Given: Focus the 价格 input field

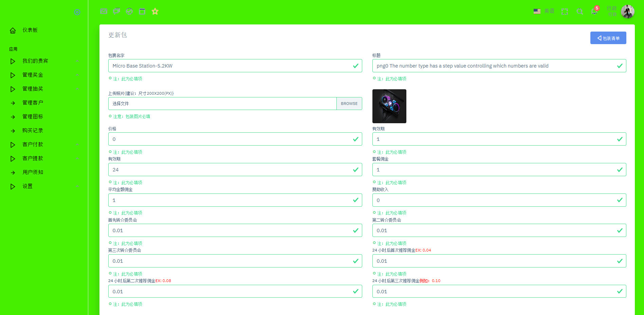Looking at the screenshot, I should coord(235,139).
